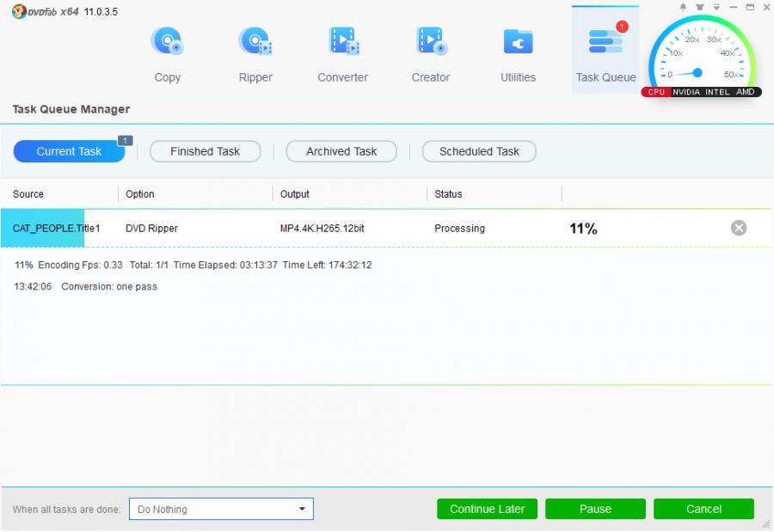Open the Utilities module

click(x=518, y=54)
